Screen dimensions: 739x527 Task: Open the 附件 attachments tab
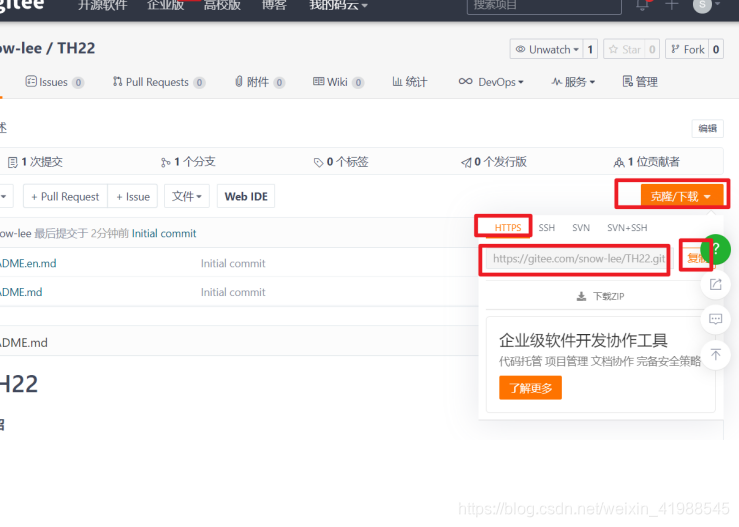pyautogui.click(x=259, y=82)
